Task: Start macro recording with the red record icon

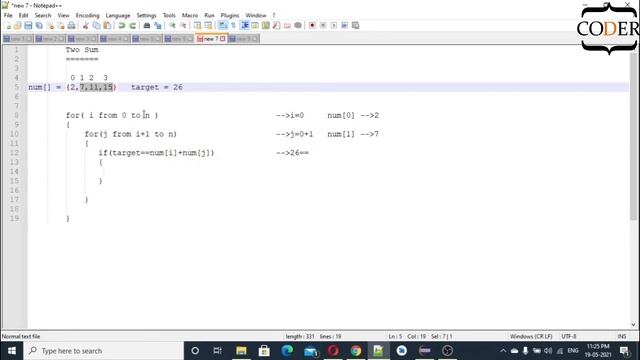Action: click(x=312, y=26)
